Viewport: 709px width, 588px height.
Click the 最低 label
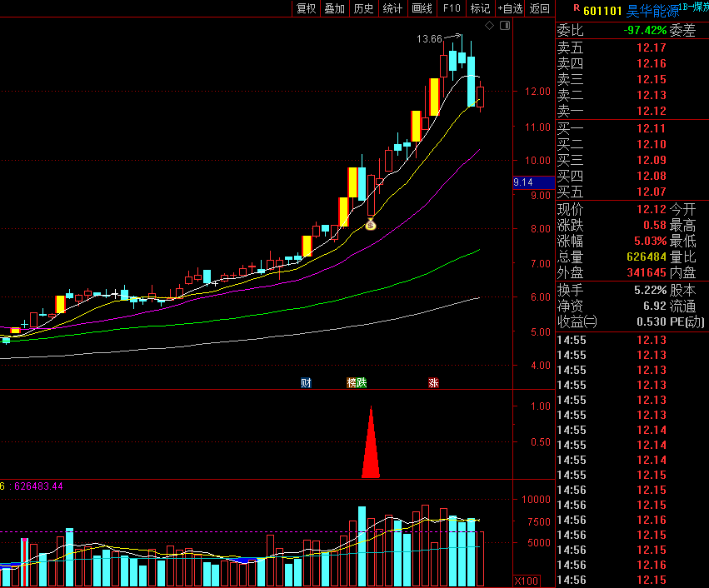pyautogui.click(x=682, y=241)
